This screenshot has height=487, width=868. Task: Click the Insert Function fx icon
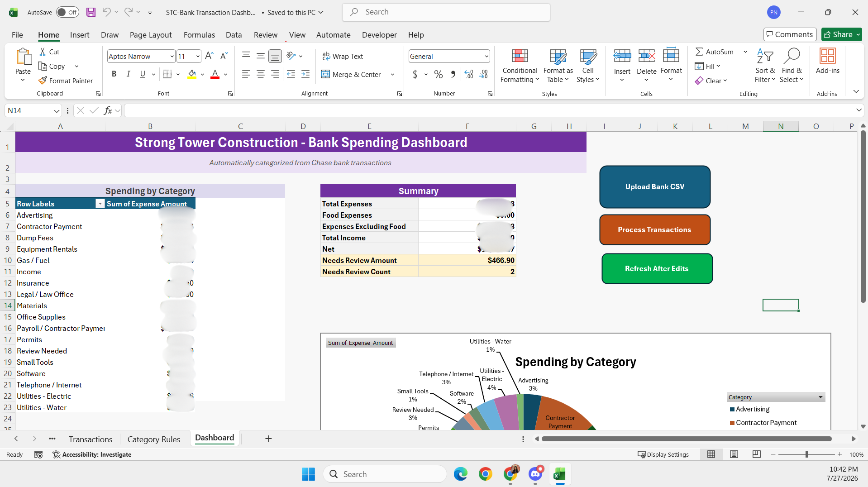pos(108,110)
